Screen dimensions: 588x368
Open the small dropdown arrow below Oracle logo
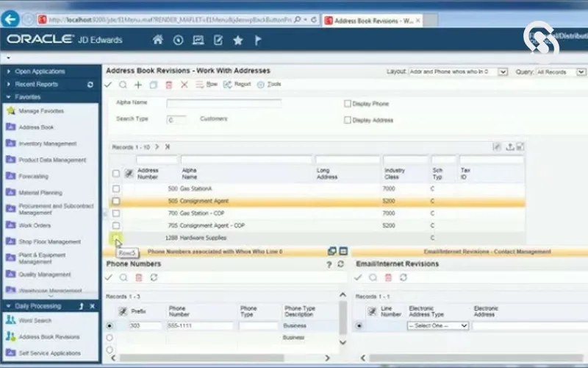[x=8, y=58]
